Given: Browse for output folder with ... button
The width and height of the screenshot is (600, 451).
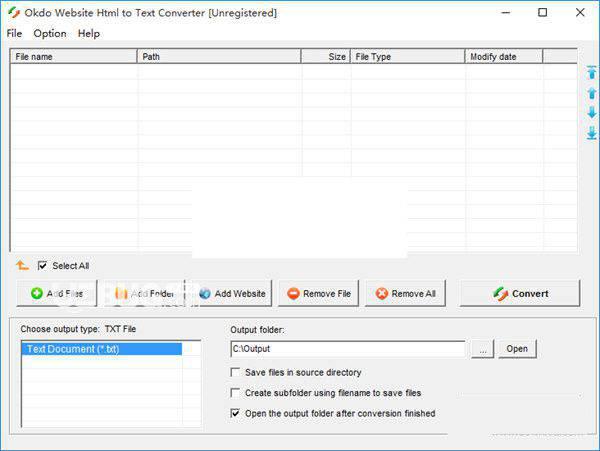Looking at the screenshot, I should (483, 349).
